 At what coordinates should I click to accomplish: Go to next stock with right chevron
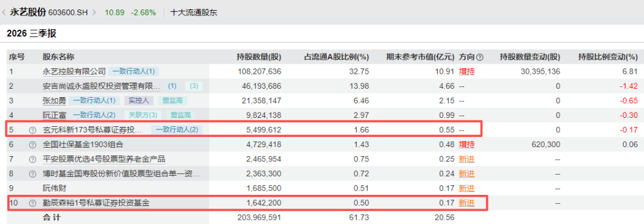94,13
